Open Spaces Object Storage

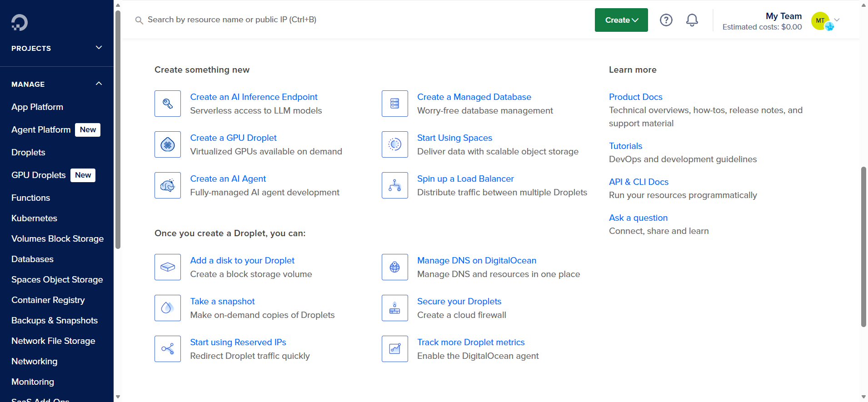pos(57,279)
